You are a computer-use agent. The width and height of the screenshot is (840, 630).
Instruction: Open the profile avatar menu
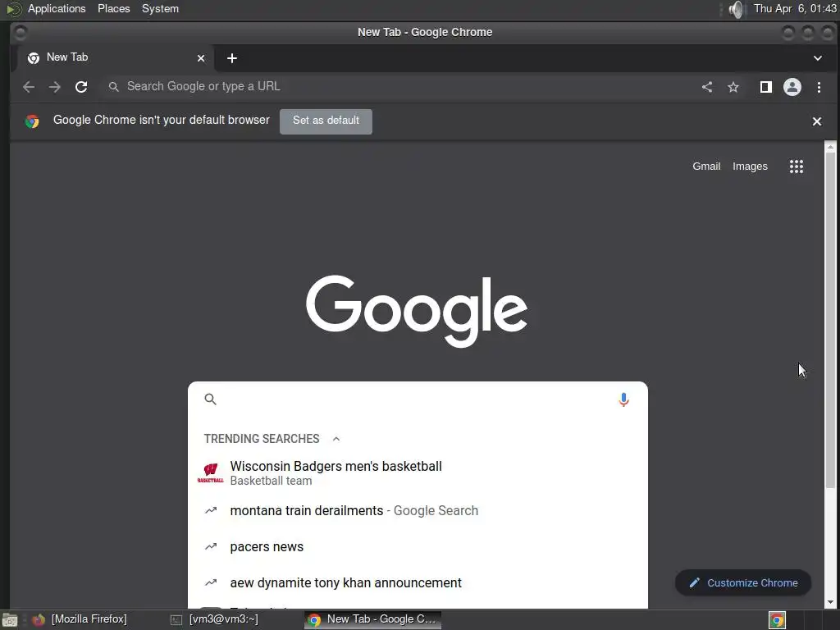pyautogui.click(x=792, y=87)
